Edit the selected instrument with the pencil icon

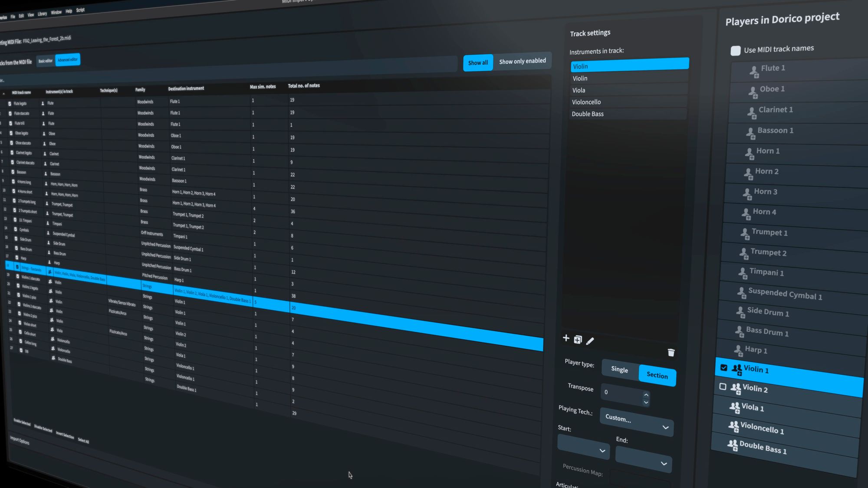(590, 341)
